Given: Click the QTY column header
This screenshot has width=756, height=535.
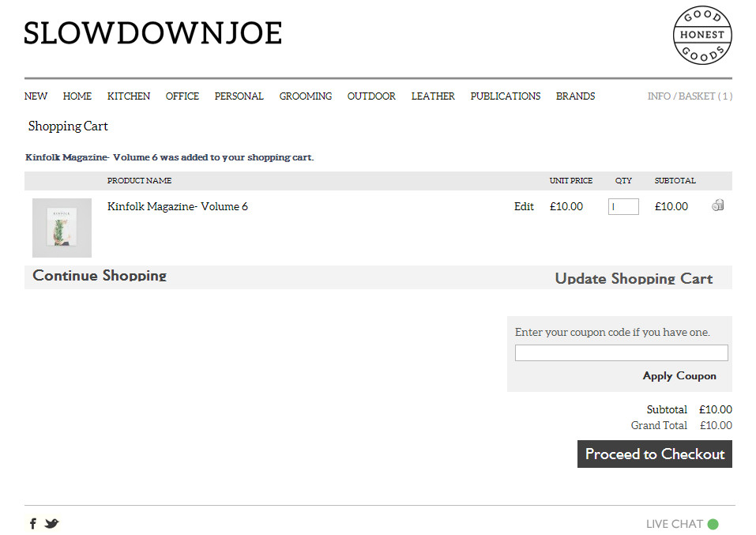Looking at the screenshot, I should point(623,180).
